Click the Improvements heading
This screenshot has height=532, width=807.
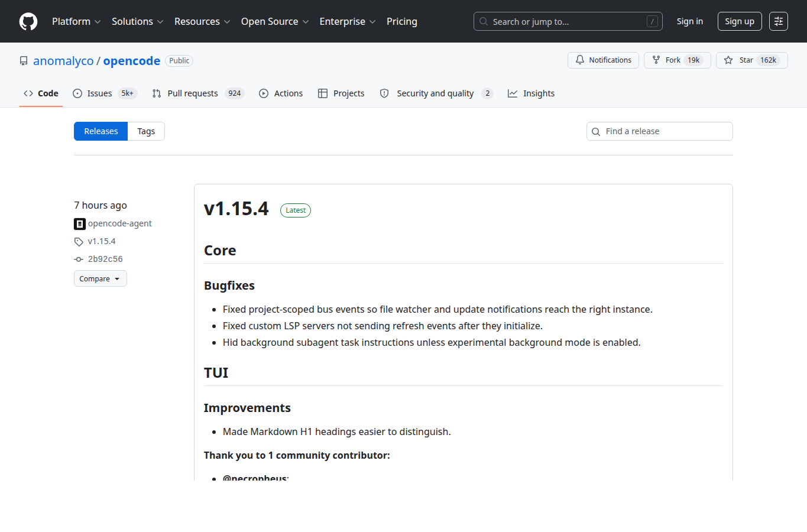click(247, 408)
